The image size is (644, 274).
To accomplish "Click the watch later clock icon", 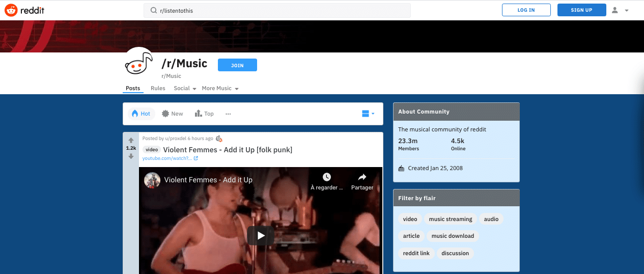I will (x=327, y=177).
